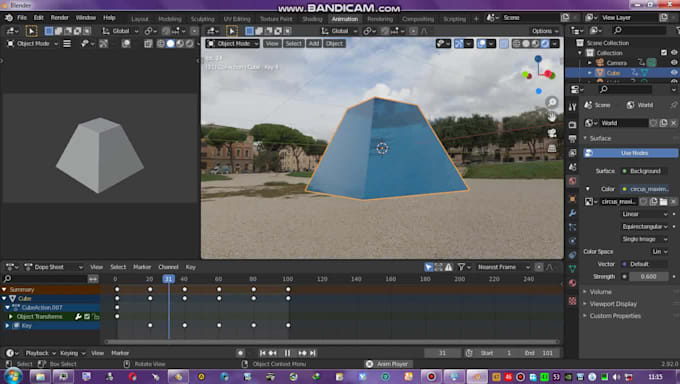
Task: Switch to the Shading workspace tab
Action: pyautogui.click(x=312, y=19)
